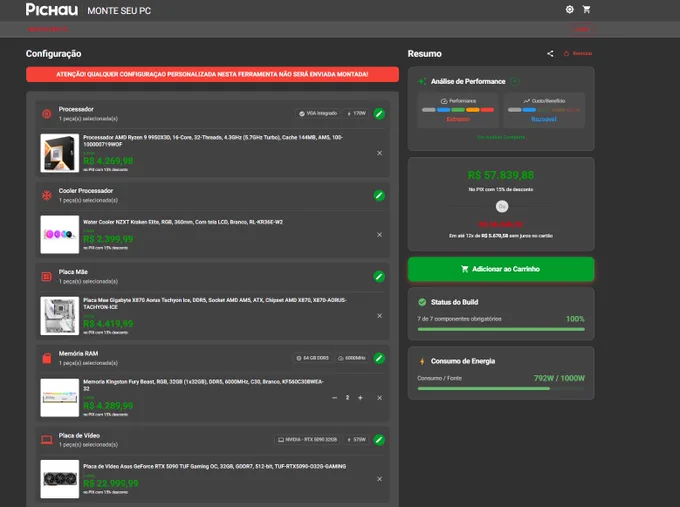
Task: Remove the Gigabyte X870 Aorus Tachyon Ice motherboard
Action: [x=379, y=316]
